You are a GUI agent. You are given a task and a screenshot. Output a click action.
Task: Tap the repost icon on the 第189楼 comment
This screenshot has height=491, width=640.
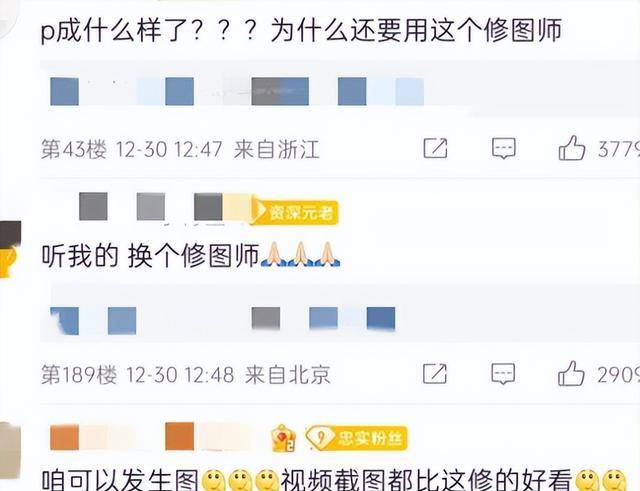435,373
